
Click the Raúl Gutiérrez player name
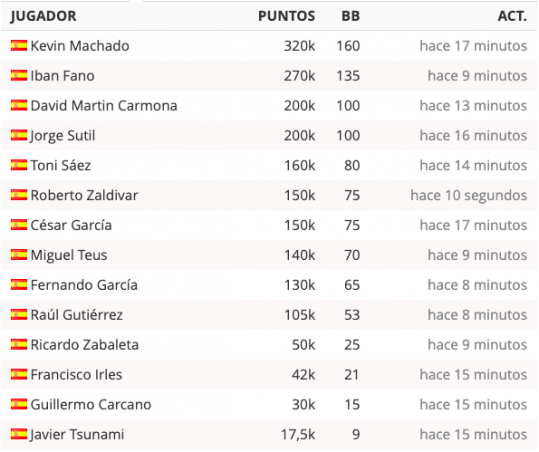click(x=77, y=315)
